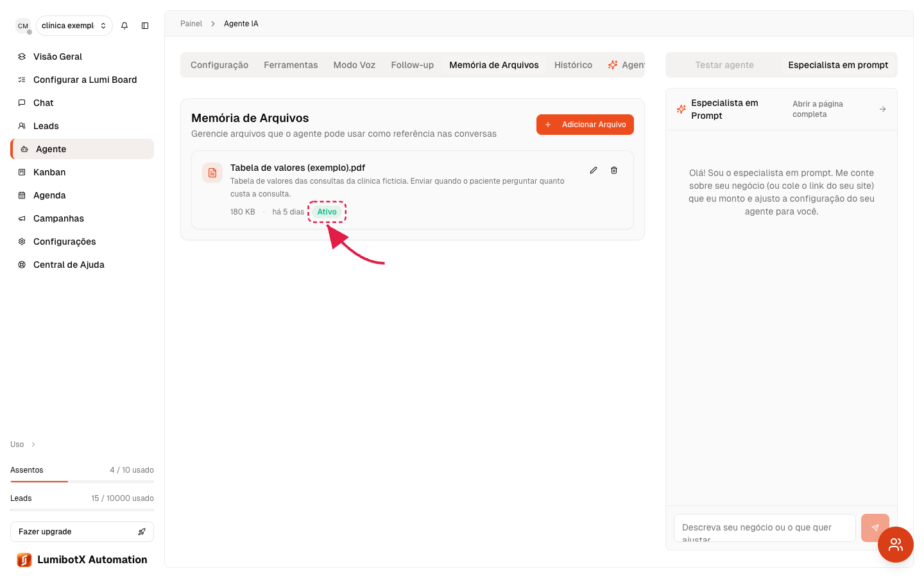Select the Memória de Arquivos tab
Image resolution: width=924 pixels, height=578 pixels.
point(494,65)
